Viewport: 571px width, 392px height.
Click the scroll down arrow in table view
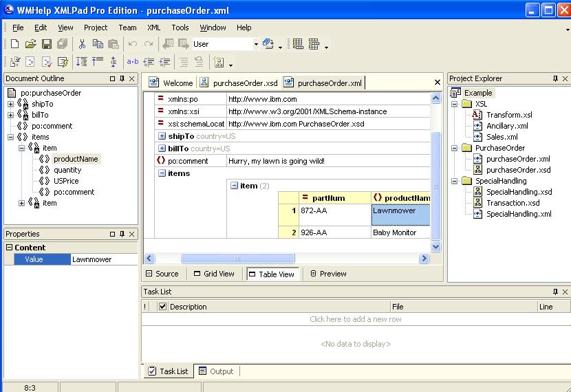436,247
